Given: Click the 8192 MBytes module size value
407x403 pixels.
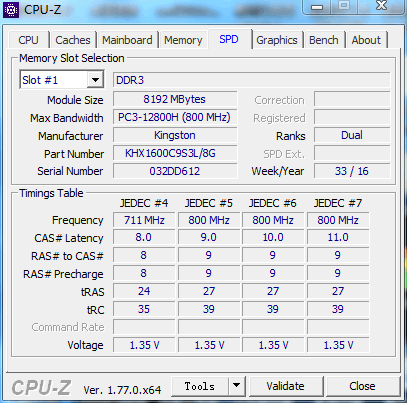Looking at the screenshot, I should point(175,99).
